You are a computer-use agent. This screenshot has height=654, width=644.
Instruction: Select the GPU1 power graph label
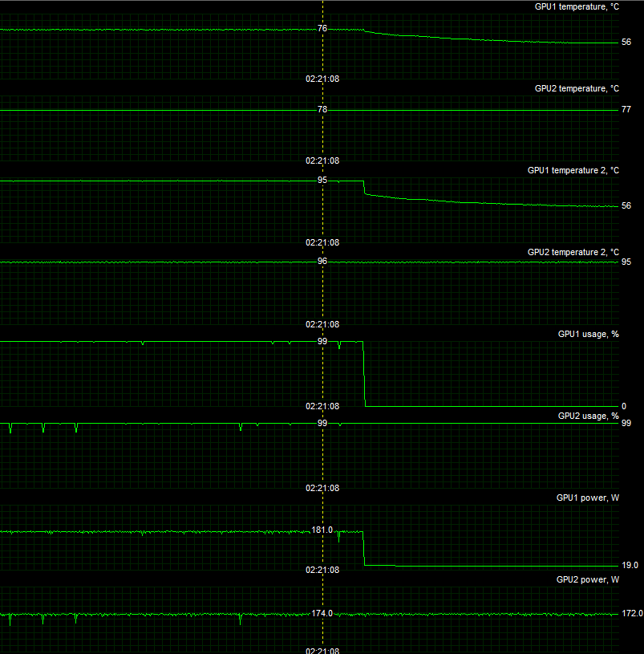(x=587, y=498)
